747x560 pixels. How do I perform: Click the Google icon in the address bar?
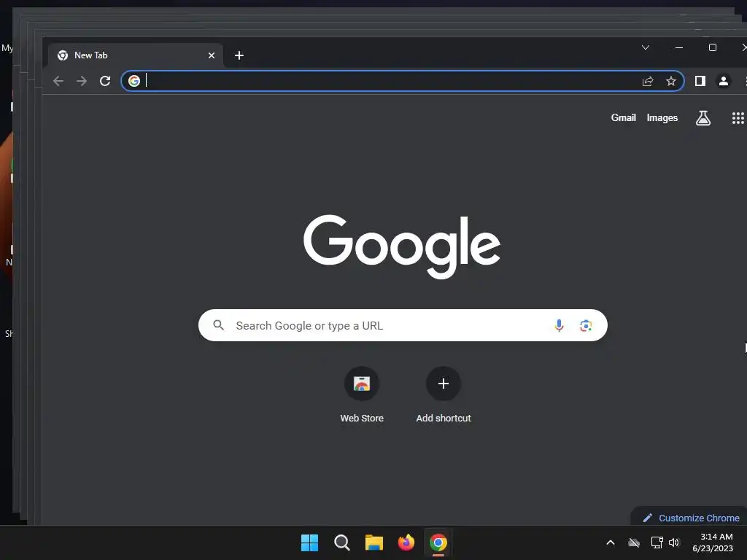pos(134,81)
